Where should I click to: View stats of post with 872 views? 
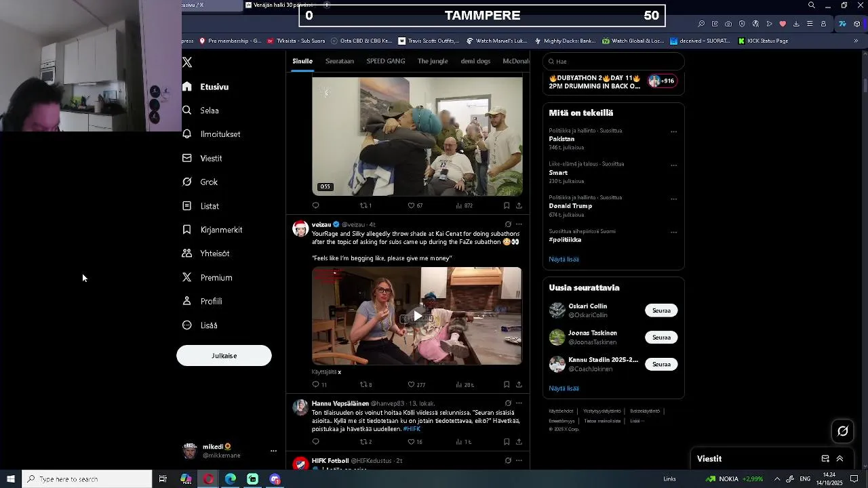pyautogui.click(x=464, y=205)
